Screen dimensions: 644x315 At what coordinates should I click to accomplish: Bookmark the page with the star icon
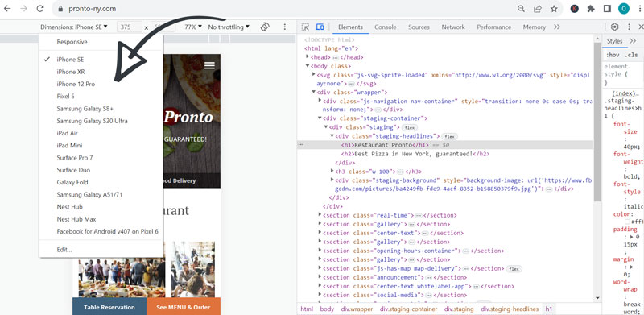tap(554, 9)
